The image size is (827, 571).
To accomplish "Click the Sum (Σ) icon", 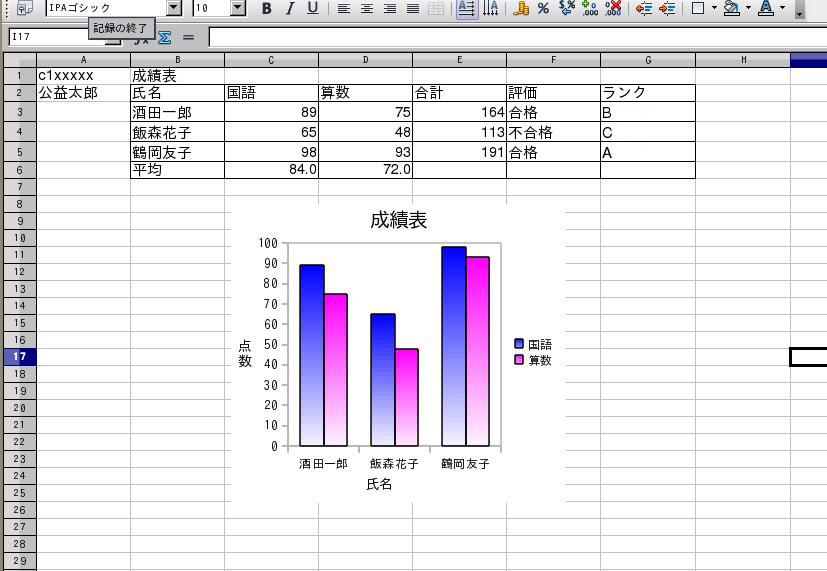I will click(165, 38).
